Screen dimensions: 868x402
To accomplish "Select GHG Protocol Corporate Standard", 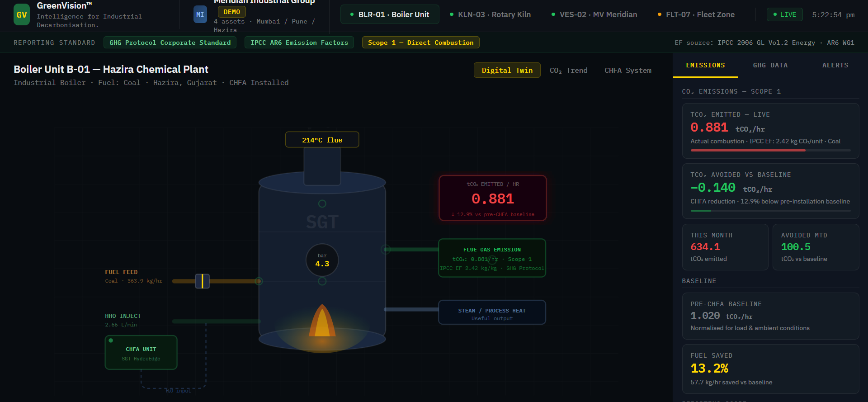I will pos(170,43).
